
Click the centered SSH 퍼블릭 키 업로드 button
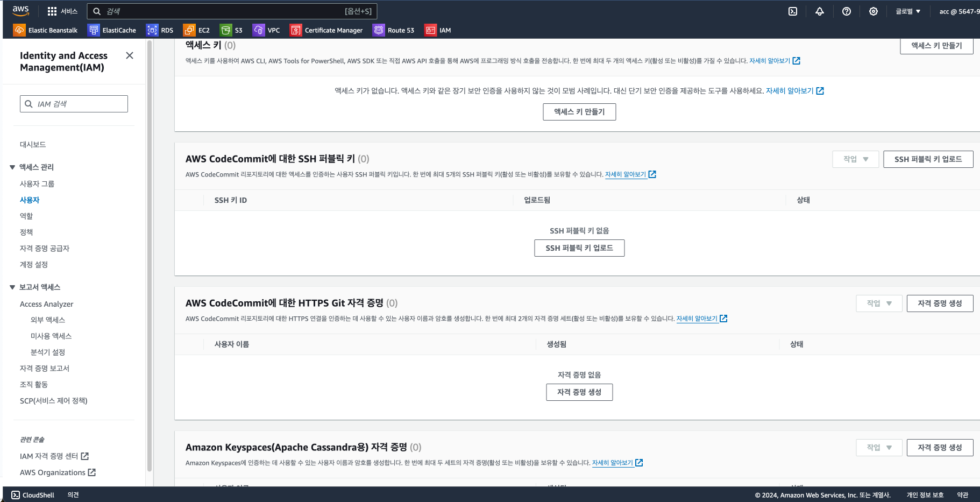click(x=579, y=248)
